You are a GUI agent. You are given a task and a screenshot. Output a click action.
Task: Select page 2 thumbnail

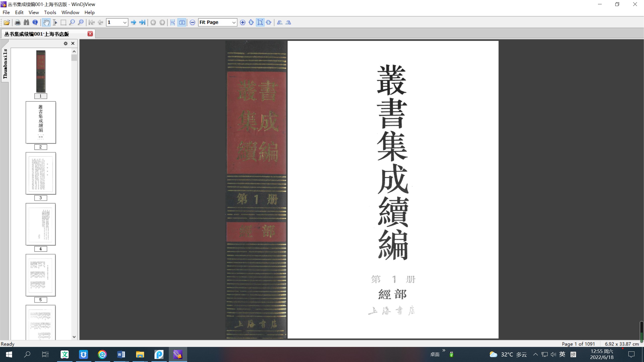click(x=41, y=122)
